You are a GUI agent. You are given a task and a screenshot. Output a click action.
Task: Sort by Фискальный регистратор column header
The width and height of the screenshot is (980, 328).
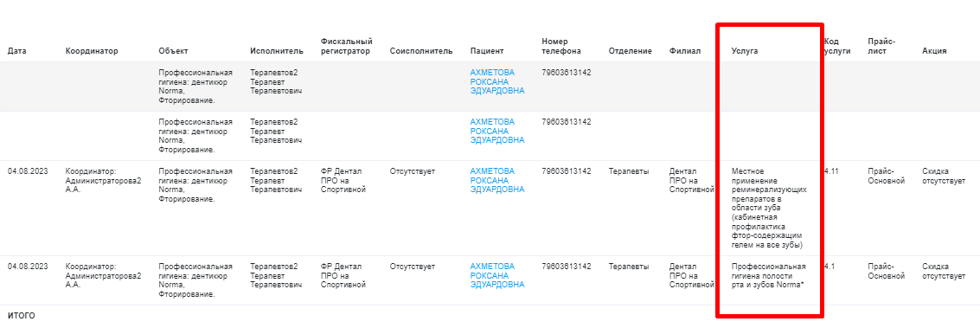coord(346,46)
